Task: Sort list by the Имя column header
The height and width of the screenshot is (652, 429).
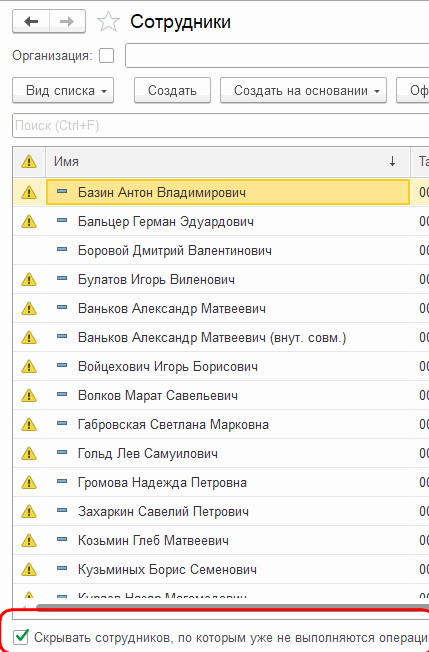Action: (228, 161)
